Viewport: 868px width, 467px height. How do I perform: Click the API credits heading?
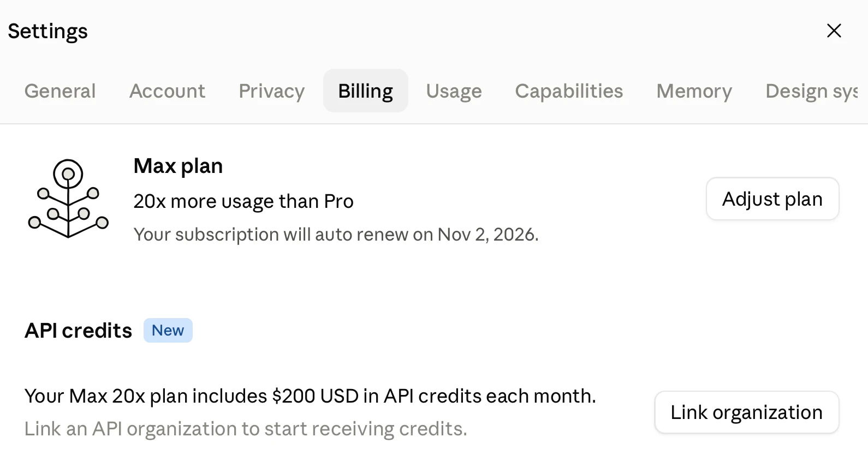click(78, 331)
